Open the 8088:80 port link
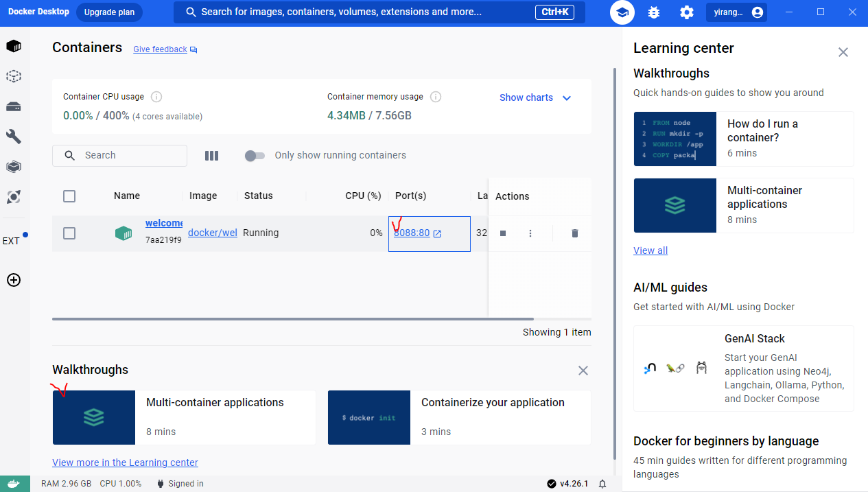 pos(412,233)
